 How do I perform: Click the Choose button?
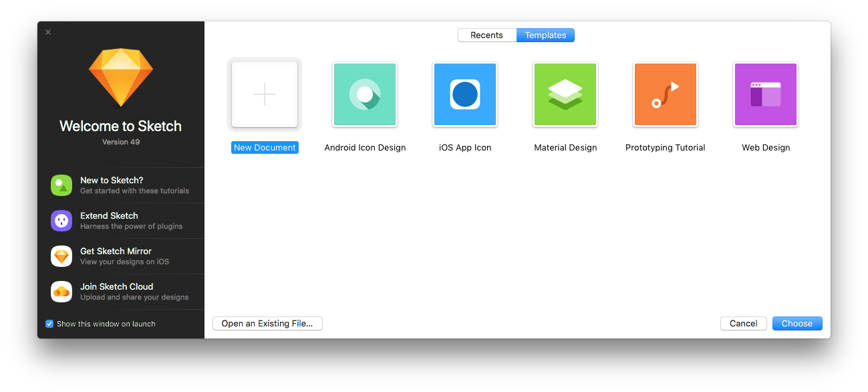pyautogui.click(x=797, y=324)
